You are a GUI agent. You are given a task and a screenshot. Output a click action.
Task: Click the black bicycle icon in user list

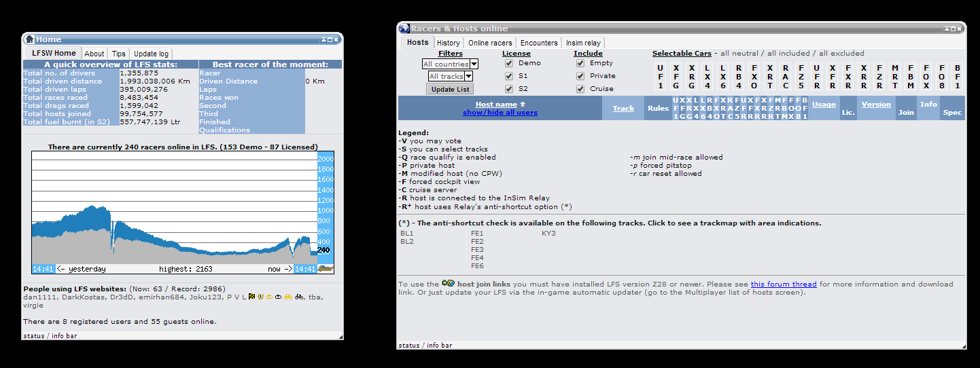(300, 297)
